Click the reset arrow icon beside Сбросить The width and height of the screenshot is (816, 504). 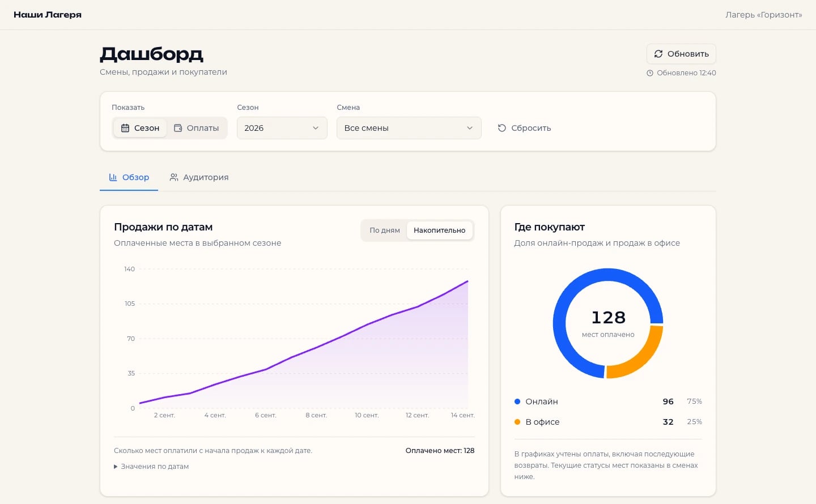point(501,128)
